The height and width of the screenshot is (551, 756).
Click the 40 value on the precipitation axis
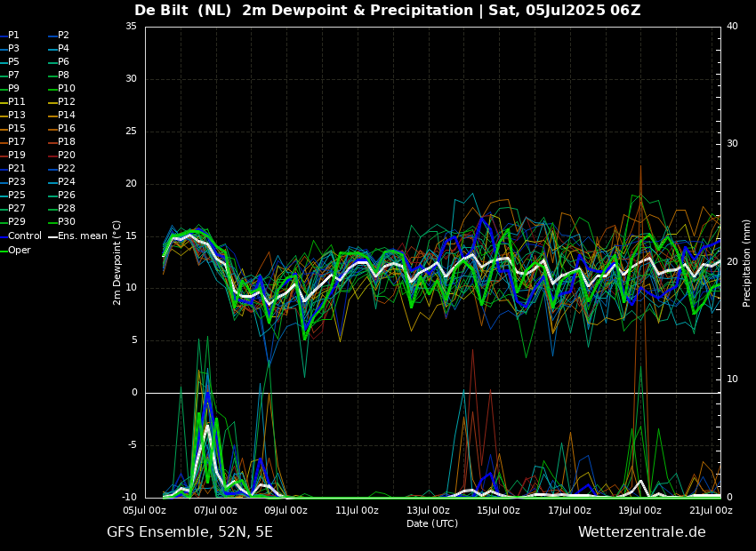732,27
